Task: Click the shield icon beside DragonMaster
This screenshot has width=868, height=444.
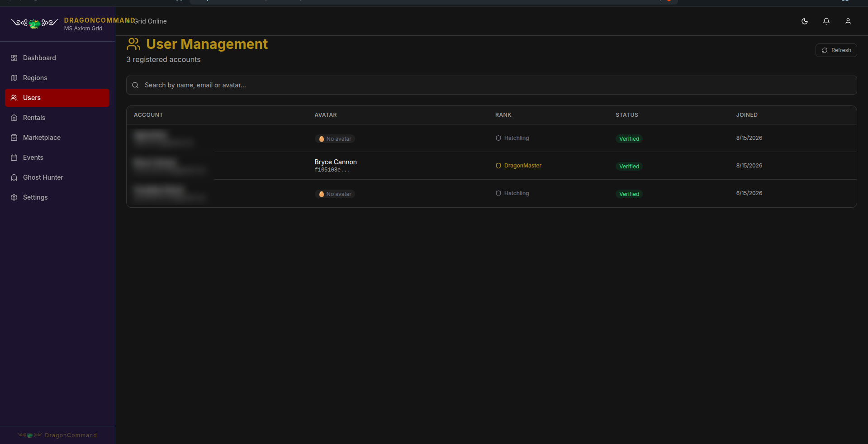Action: pyautogui.click(x=498, y=166)
